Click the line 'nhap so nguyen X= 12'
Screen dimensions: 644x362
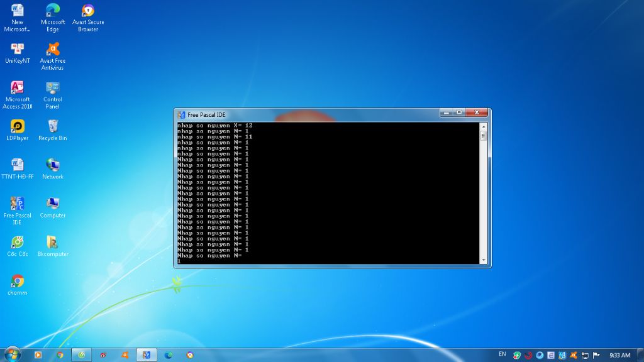click(x=215, y=126)
